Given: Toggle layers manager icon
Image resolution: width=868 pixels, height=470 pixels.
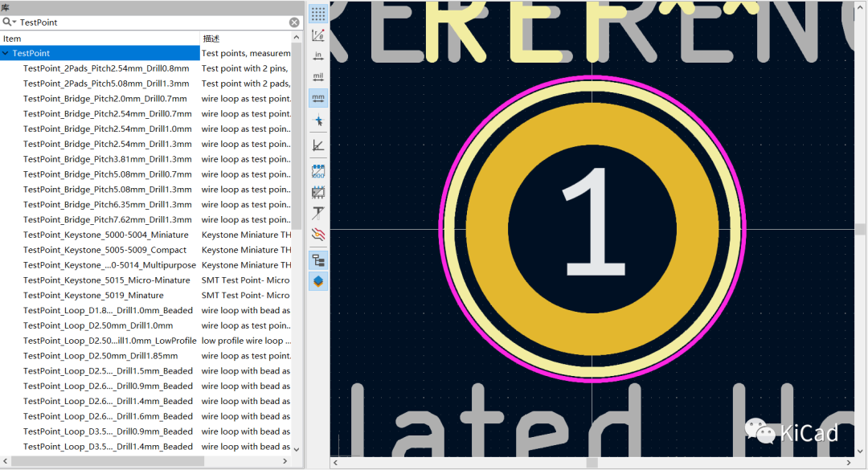Looking at the screenshot, I should (x=318, y=281).
